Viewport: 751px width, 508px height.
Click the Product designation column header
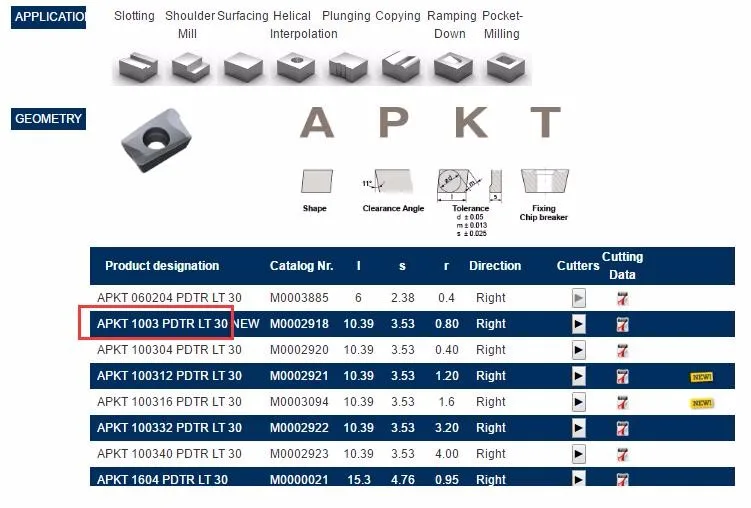162,266
